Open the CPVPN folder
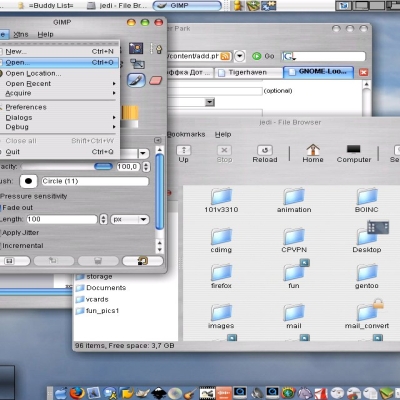Viewport: 400px width, 400px height. click(294, 240)
